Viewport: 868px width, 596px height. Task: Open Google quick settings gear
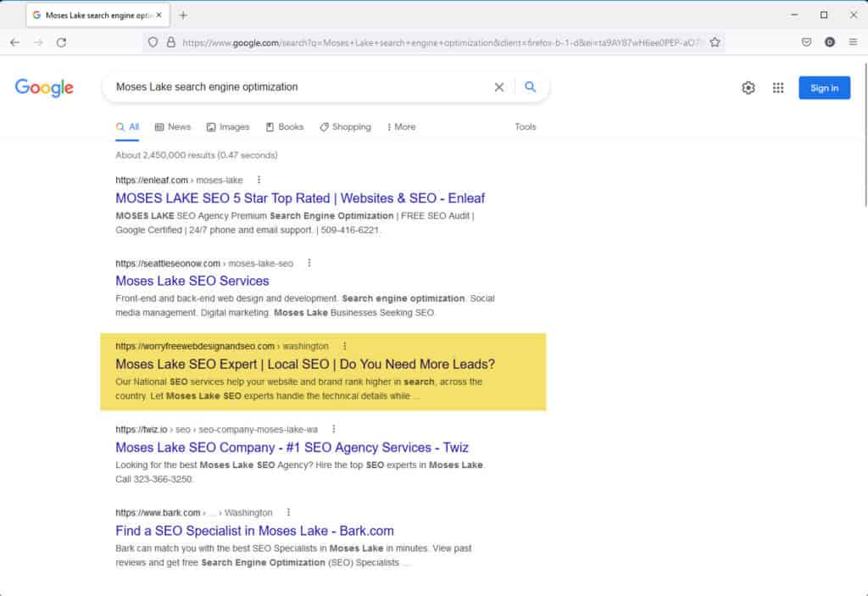point(748,87)
